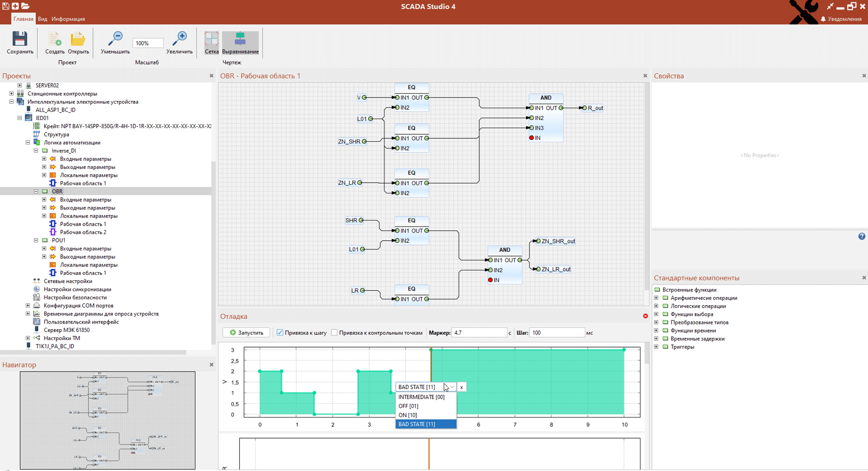Click the Сохранить save icon

point(20,39)
